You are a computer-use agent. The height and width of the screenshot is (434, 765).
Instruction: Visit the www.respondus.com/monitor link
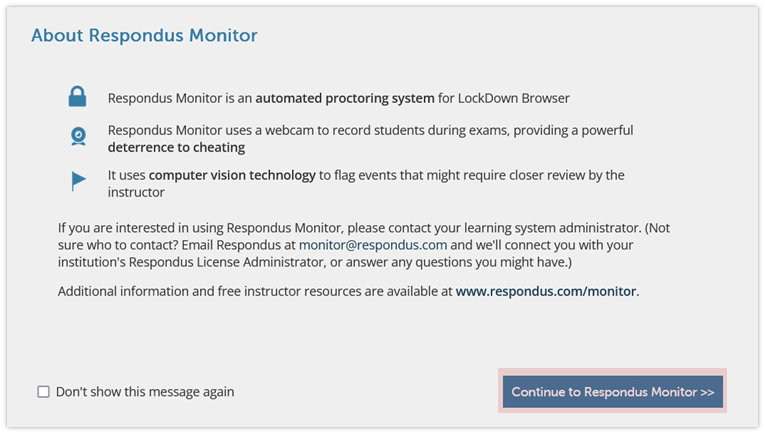(546, 291)
